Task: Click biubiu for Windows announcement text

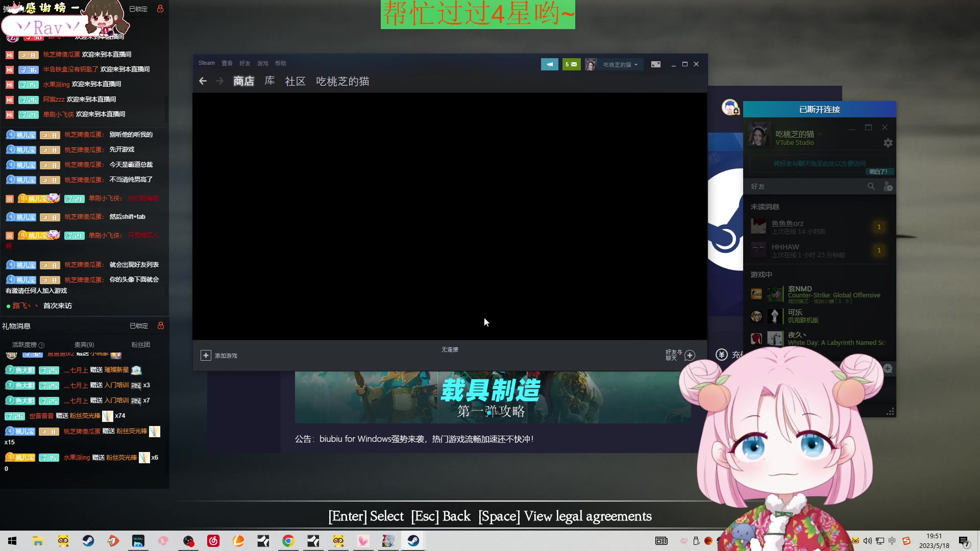Action: pyautogui.click(x=414, y=439)
